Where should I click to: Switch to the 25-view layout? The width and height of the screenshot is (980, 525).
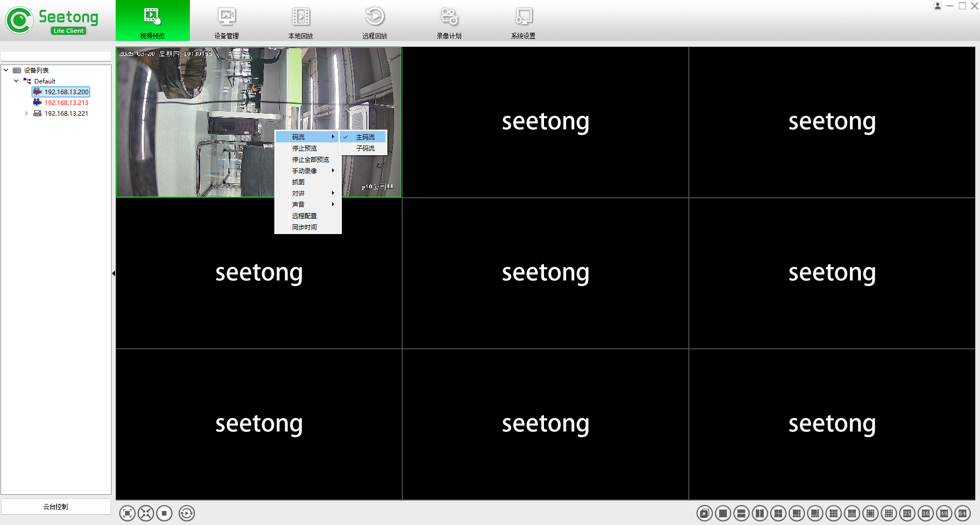tap(907, 513)
